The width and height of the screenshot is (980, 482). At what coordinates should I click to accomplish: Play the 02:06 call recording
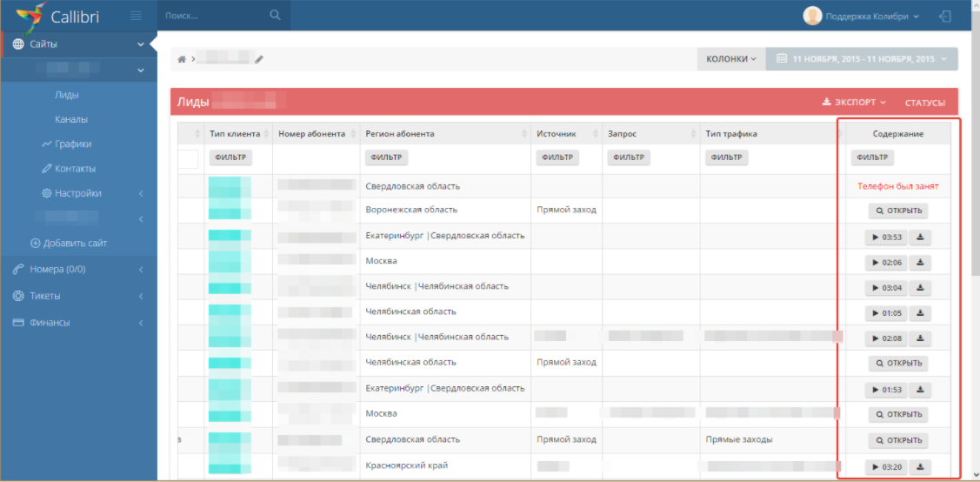coord(885,263)
